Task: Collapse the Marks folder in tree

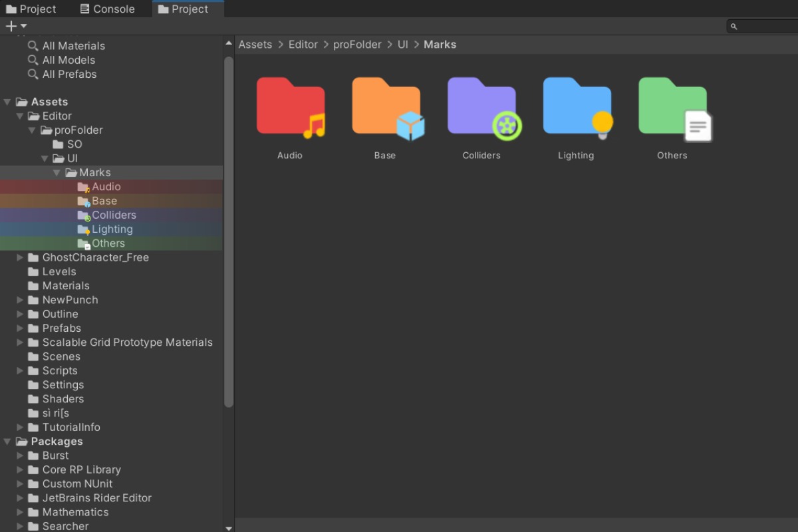Action: point(57,173)
